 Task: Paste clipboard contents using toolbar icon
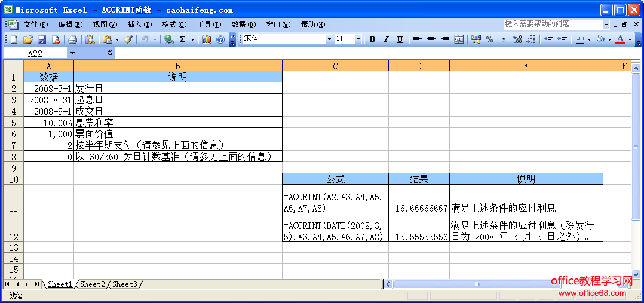click(x=107, y=39)
